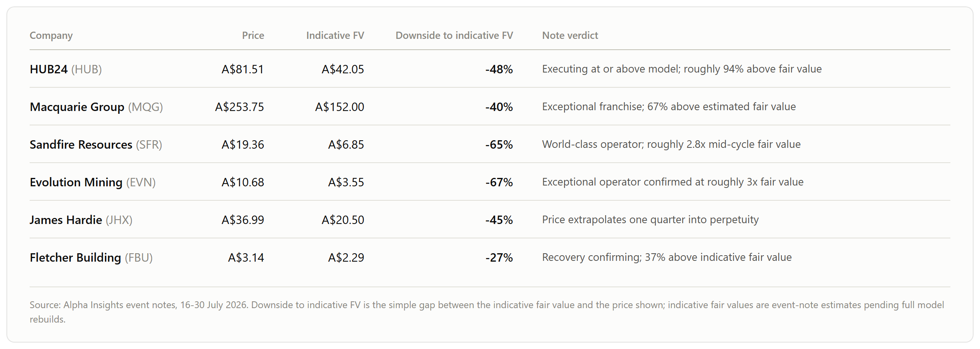The width and height of the screenshot is (980, 349).
Task: Click Fletcher Building (FBU) company name
Action: coord(91,258)
